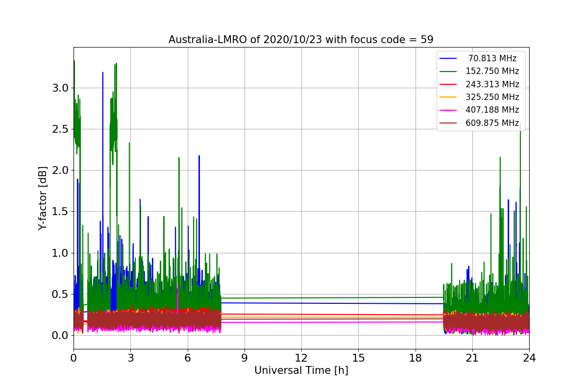Click the green line swatch in legend

(x=449, y=72)
